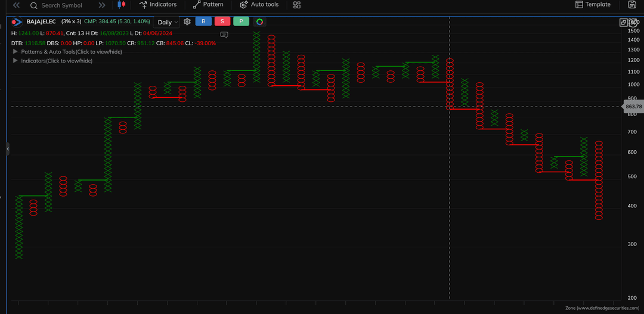Go to next symbol with double-right arrows

tap(102, 5)
